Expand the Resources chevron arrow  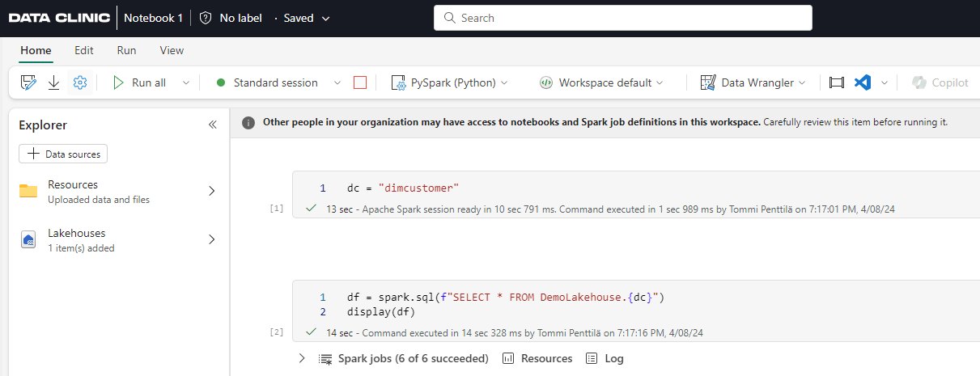pos(212,191)
